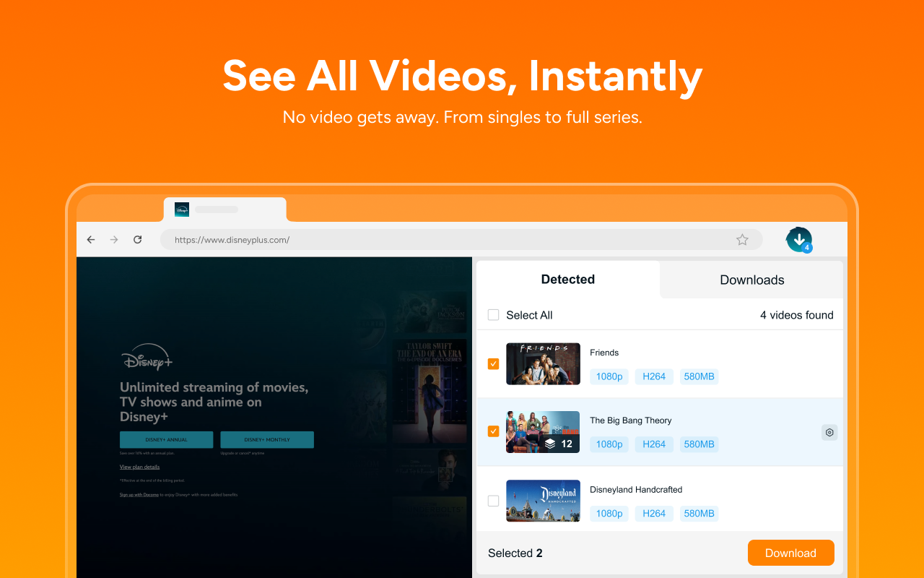
Task: Uncheck The Big Bang Theory checkbox
Action: (494, 431)
